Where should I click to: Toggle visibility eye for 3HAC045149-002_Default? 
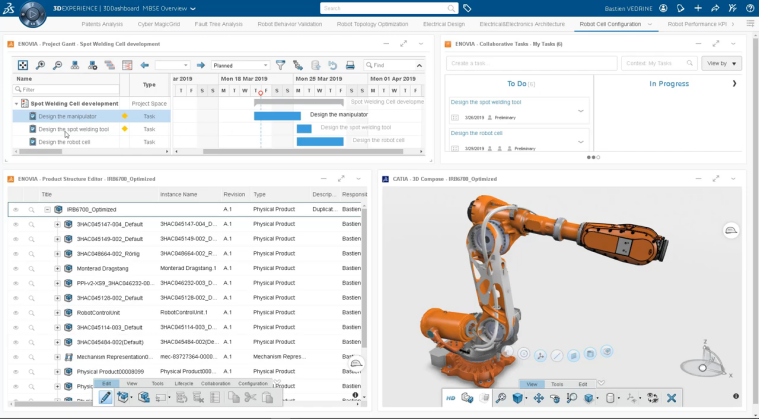point(15,239)
